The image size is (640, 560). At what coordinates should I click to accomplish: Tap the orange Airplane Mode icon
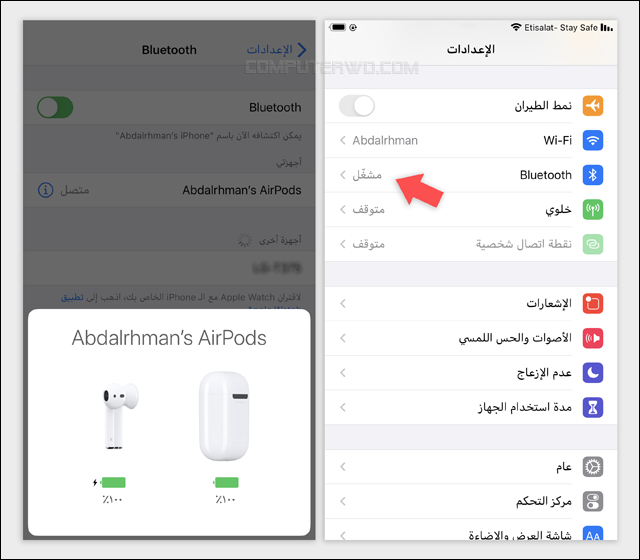click(593, 106)
